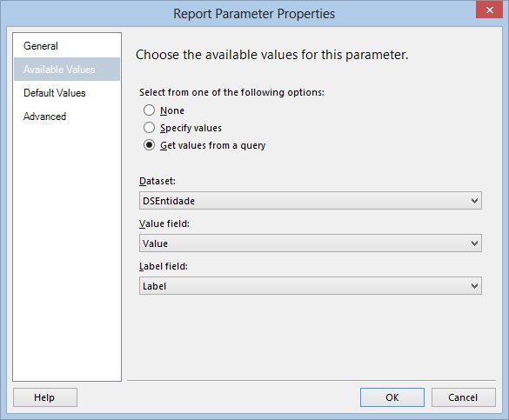
Task: Open the Dataset dropdown arrow
Action: pyautogui.click(x=474, y=201)
